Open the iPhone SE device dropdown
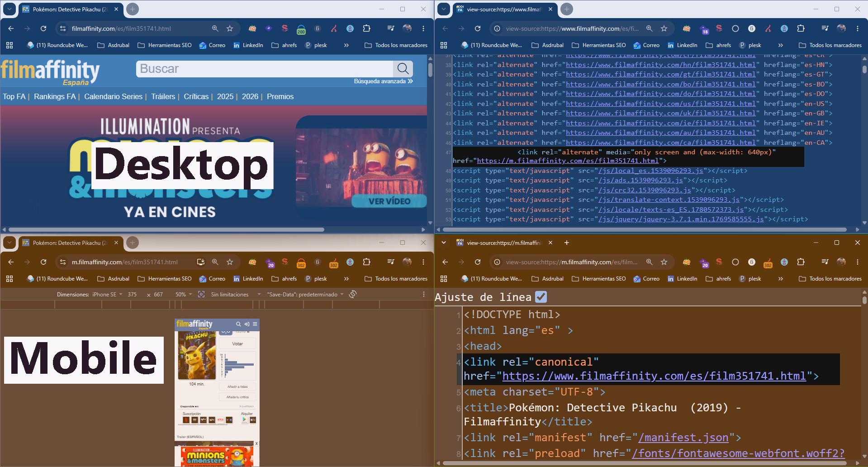The image size is (868, 467). (x=108, y=295)
